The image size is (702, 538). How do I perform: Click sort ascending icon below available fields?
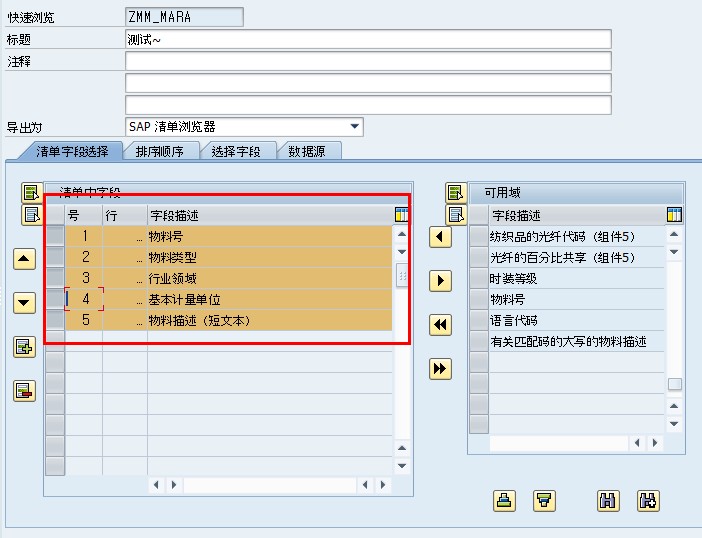(x=505, y=500)
